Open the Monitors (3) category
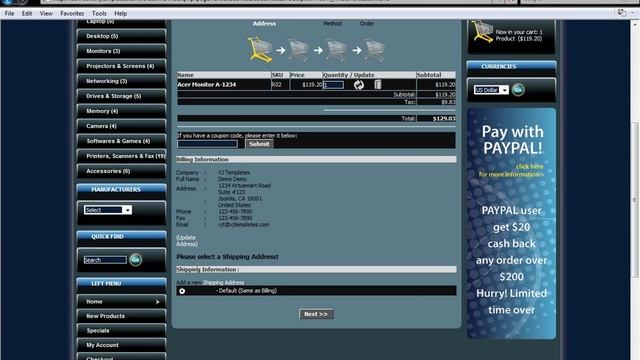This screenshot has width=640, height=360. (x=121, y=51)
